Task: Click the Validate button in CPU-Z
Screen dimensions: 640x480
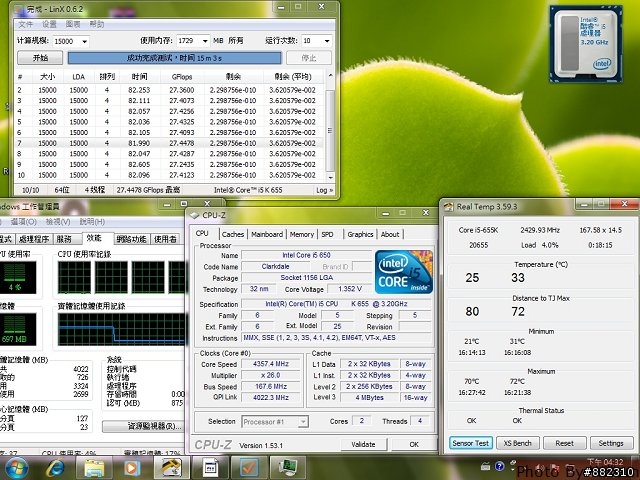Action: tap(363, 444)
